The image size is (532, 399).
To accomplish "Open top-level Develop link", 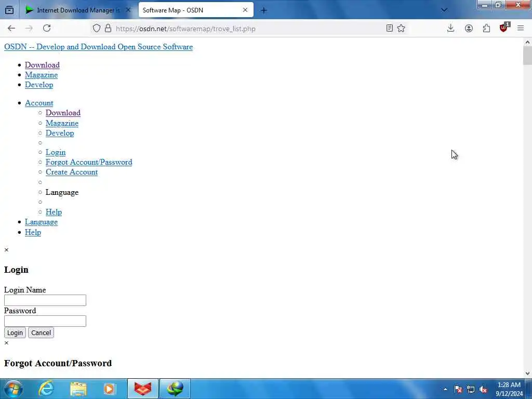I will pos(39,85).
